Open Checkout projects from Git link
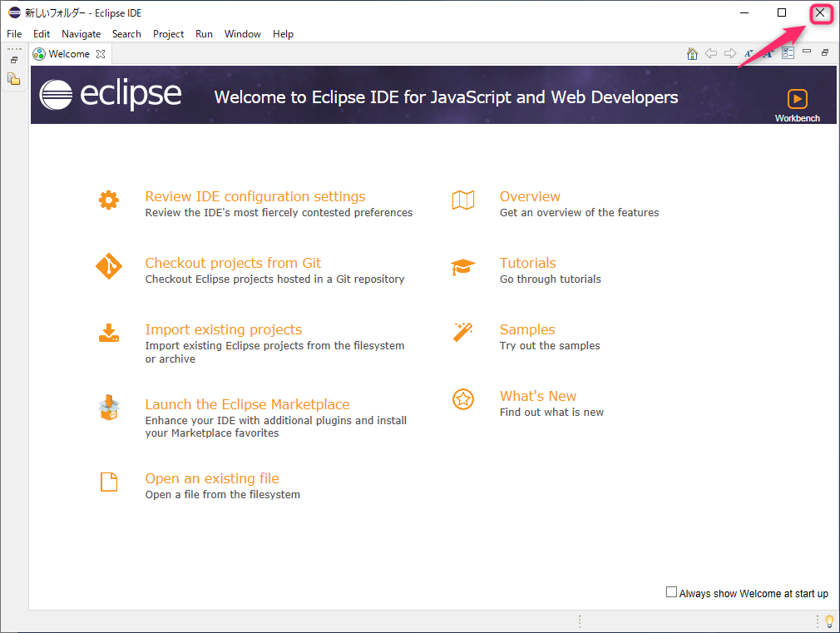This screenshot has width=840, height=633. (x=233, y=263)
